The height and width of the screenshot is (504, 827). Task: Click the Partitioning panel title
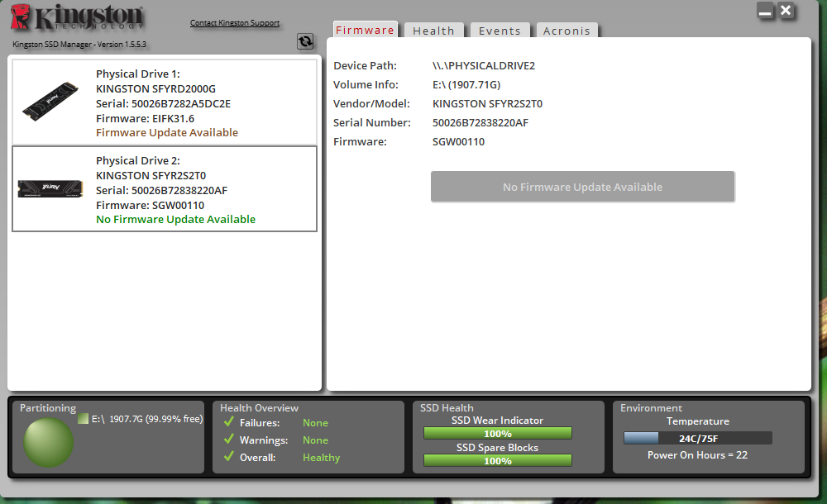coord(48,408)
